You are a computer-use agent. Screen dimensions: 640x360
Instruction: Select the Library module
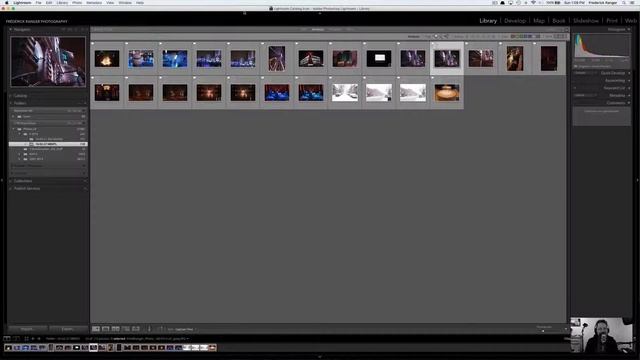pyautogui.click(x=488, y=20)
